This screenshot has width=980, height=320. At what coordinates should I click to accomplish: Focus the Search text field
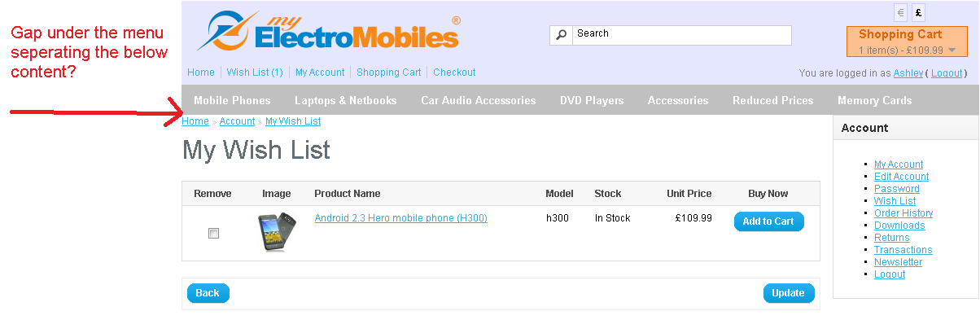point(682,35)
